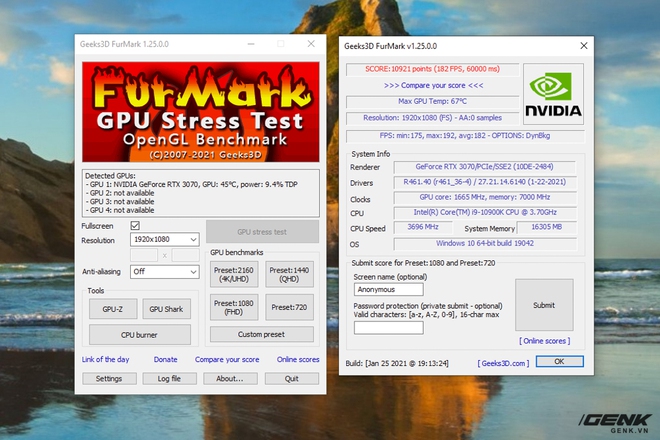Open the Custom preset button
The width and height of the screenshot is (660, 440).
pyautogui.click(x=261, y=334)
